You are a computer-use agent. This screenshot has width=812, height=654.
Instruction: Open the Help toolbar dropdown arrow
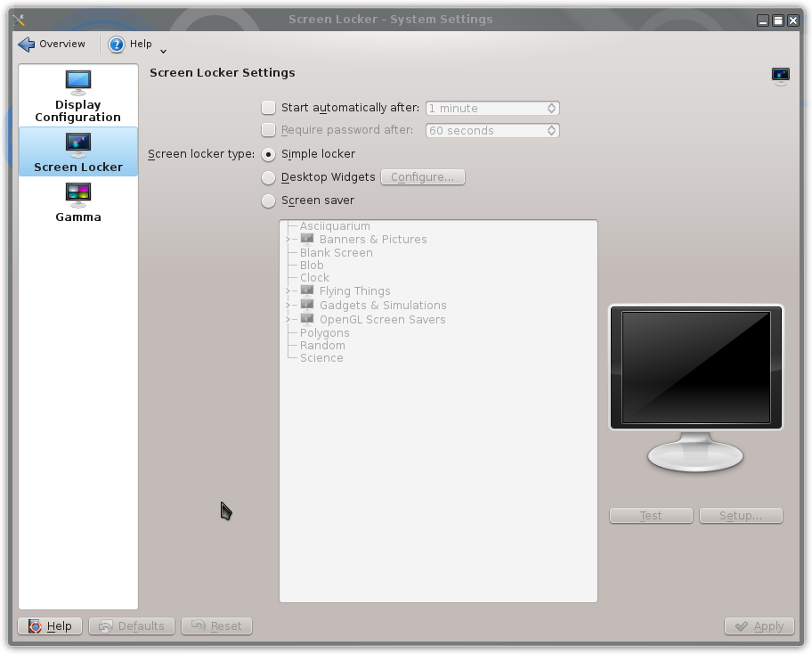click(163, 52)
